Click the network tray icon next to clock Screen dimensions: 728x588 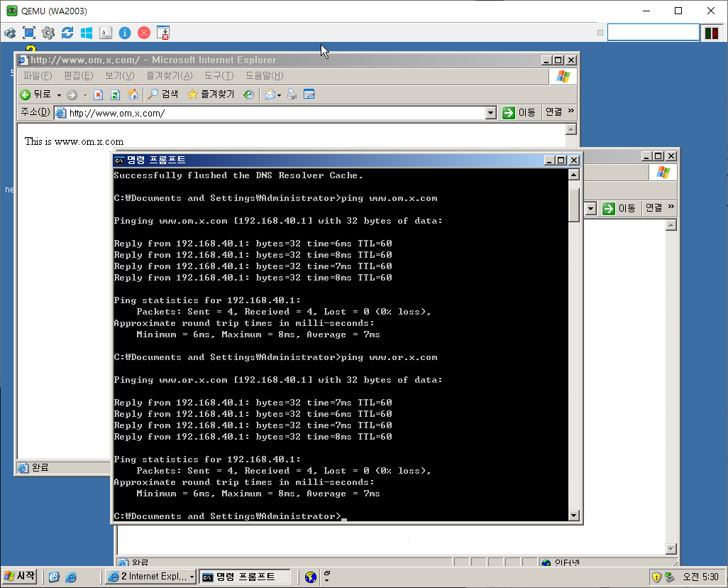[x=669, y=577]
